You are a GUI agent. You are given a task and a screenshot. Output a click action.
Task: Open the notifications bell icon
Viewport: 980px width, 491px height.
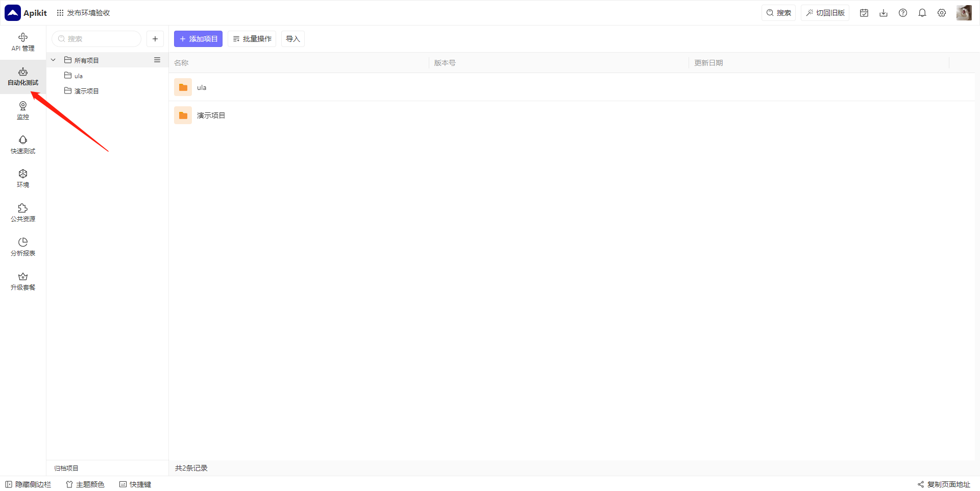[922, 13]
